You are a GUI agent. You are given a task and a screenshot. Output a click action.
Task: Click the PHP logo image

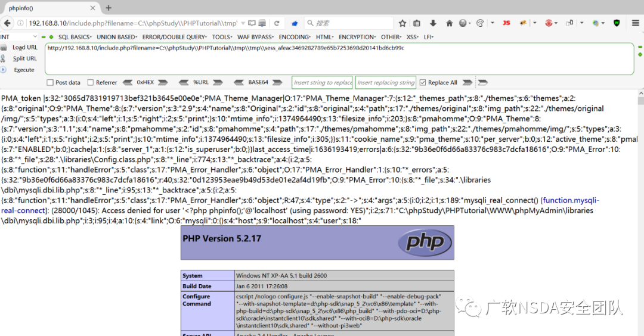point(425,242)
